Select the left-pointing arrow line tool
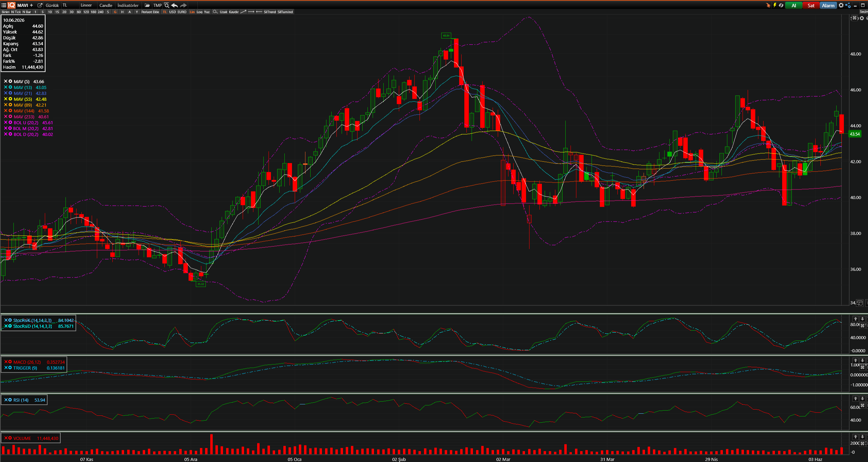The height and width of the screenshot is (462, 868). coord(259,12)
